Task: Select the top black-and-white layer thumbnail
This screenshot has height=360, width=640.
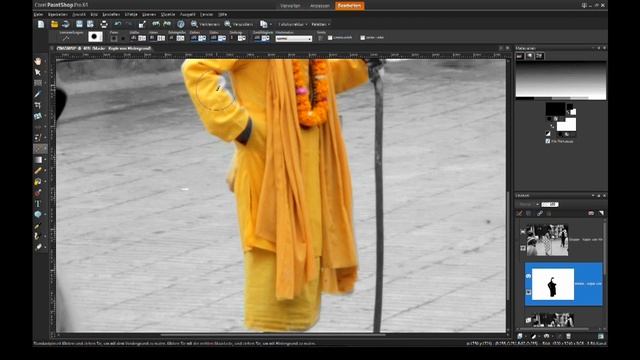Action: [x=547, y=240]
